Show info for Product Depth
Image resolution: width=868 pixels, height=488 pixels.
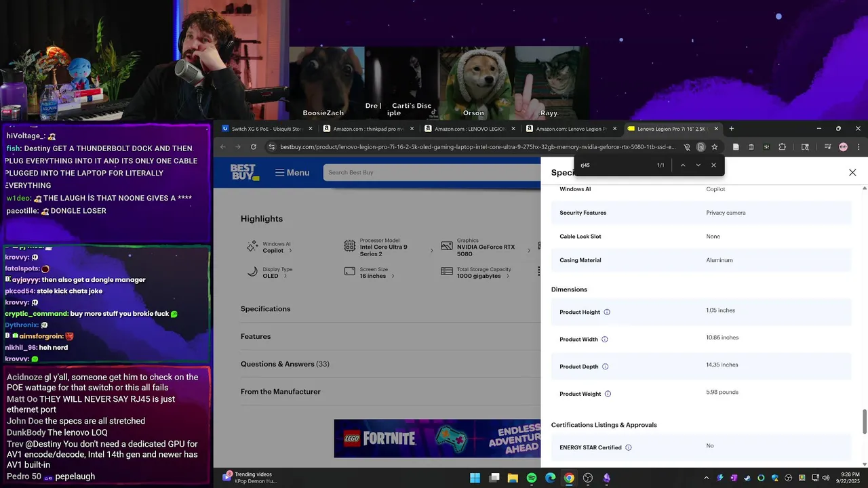pos(606,367)
